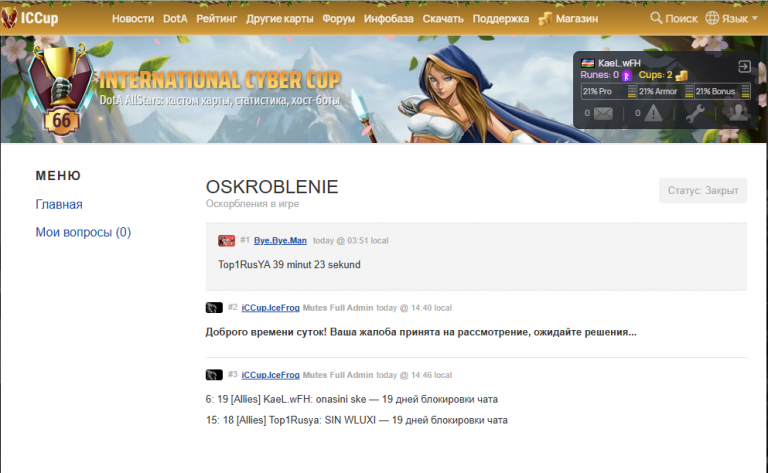Click the 'Оскорбления в игре' subtitle
Image resolution: width=768 pixels, height=473 pixels.
(252, 204)
